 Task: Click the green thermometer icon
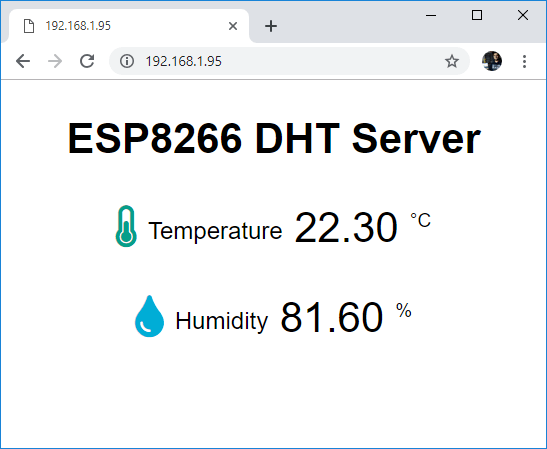126,226
